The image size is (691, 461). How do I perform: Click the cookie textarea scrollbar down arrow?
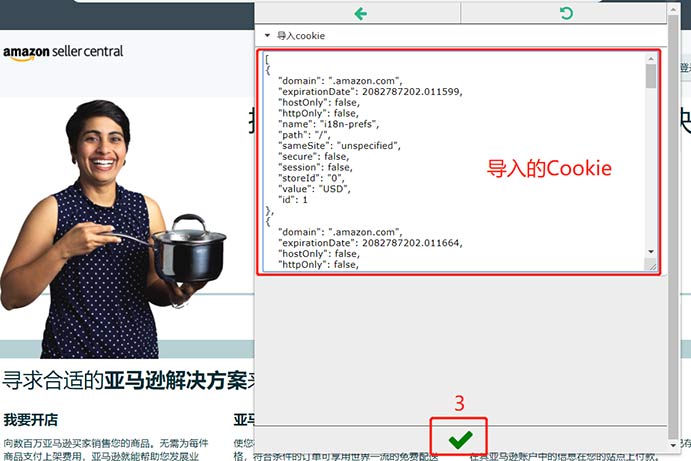[651, 252]
